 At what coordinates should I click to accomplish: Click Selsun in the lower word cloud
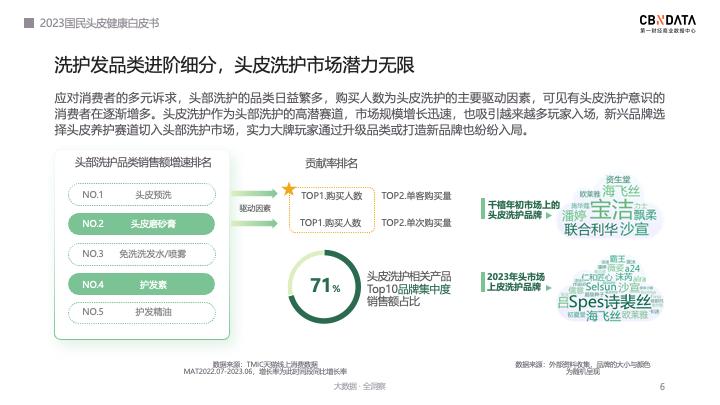pos(601,287)
